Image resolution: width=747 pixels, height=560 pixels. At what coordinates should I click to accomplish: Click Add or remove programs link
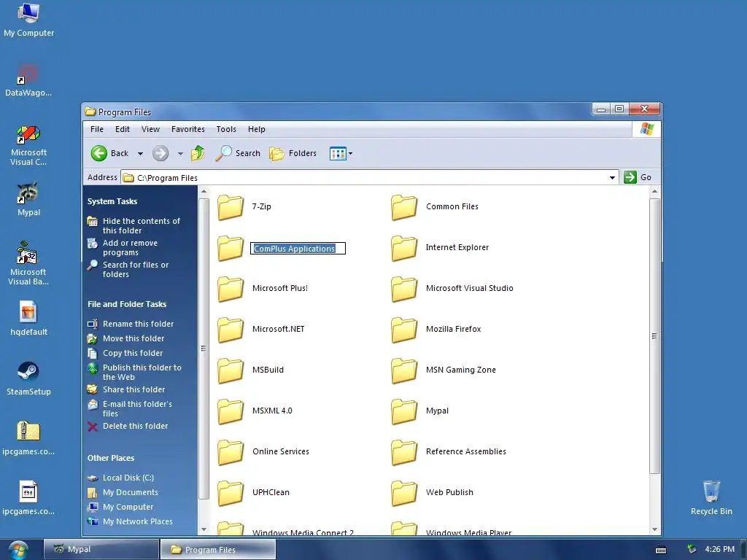[x=130, y=248]
